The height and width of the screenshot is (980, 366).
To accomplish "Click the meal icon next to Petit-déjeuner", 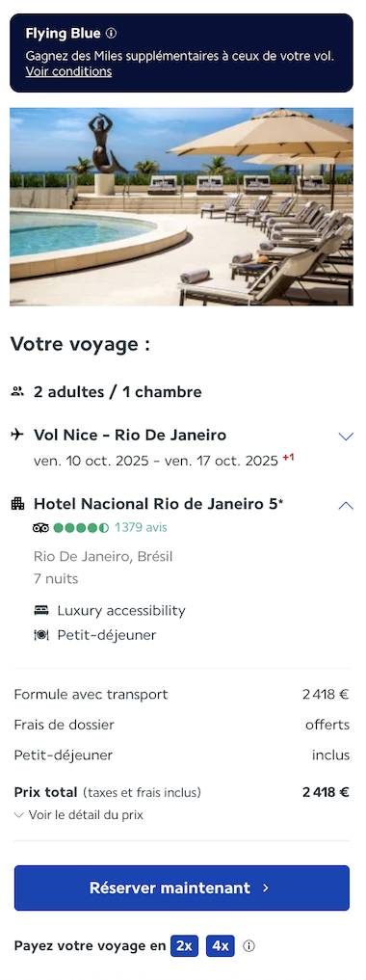I will 41,635.
